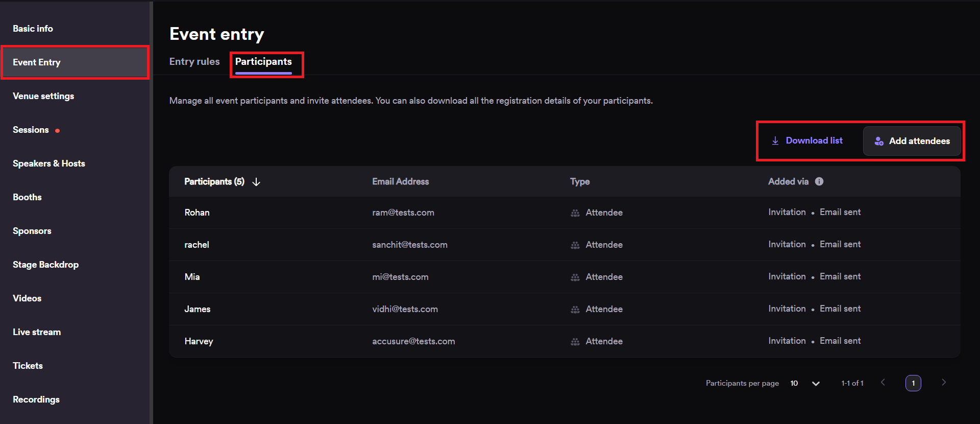
Task: Click the person-plus icon in Add attendees
Action: click(x=879, y=141)
